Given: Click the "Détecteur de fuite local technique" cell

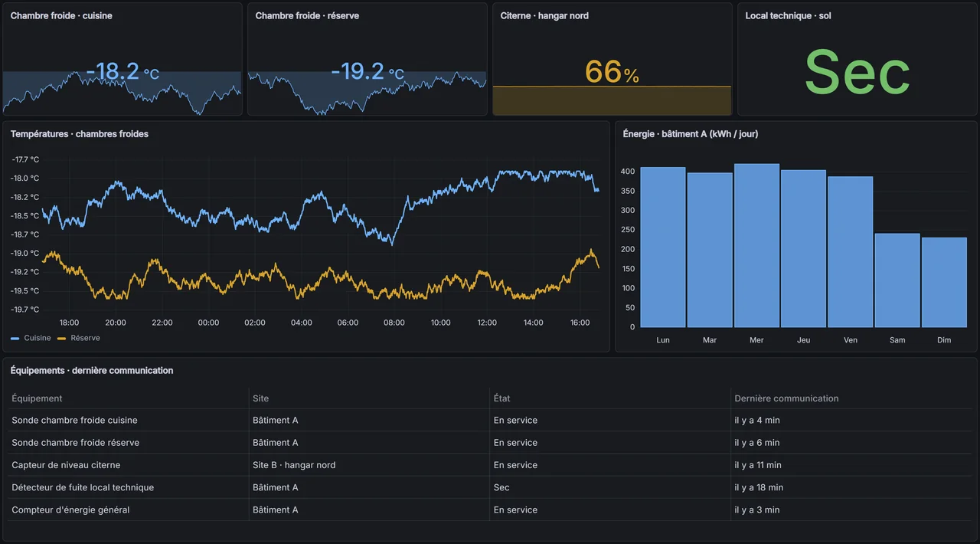Looking at the screenshot, I should [x=129, y=487].
